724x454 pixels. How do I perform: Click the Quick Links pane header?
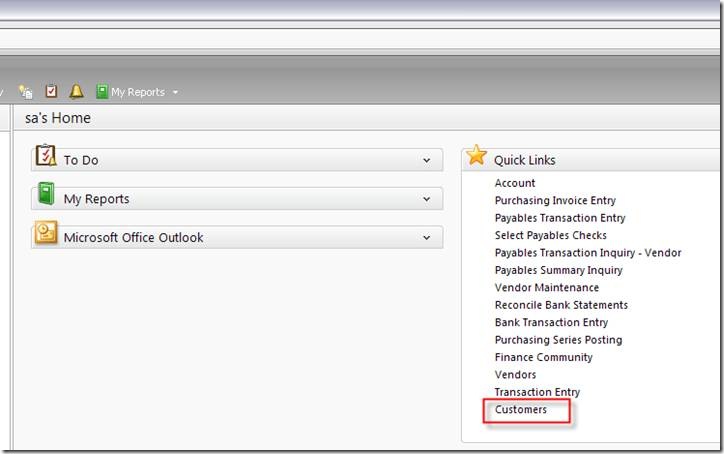pyautogui.click(x=591, y=160)
